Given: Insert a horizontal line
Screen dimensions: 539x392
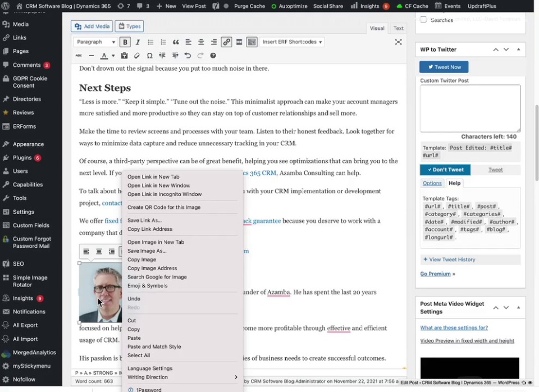Looking at the screenshot, I should coord(91,56).
